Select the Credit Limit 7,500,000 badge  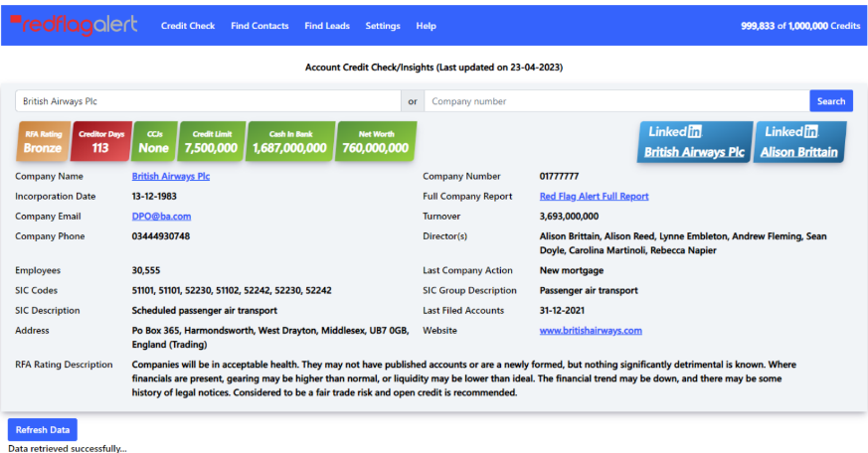(x=212, y=142)
